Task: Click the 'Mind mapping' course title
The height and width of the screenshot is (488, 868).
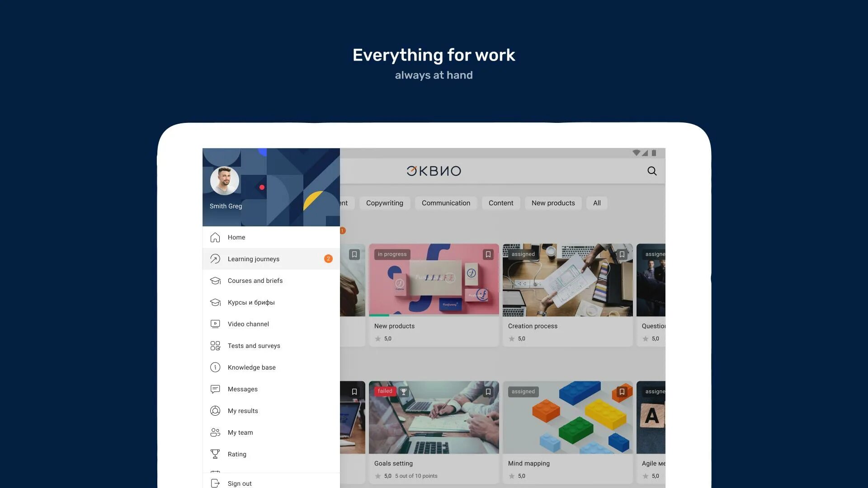Action: pos(529,463)
